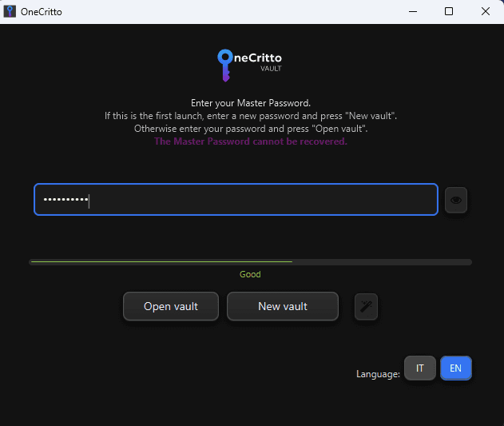Generate a password with the magic wand icon
The image size is (504, 426).
click(x=366, y=307)
